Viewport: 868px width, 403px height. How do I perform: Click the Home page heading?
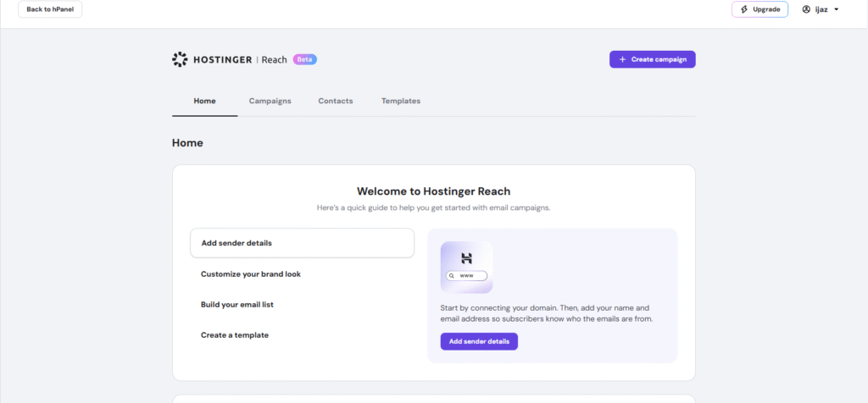[187, 143]
